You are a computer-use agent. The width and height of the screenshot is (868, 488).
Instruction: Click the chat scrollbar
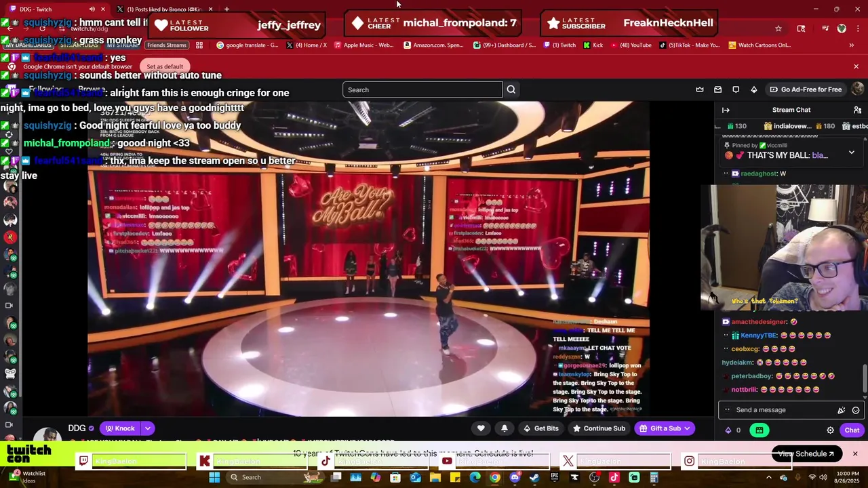(865, 380)
